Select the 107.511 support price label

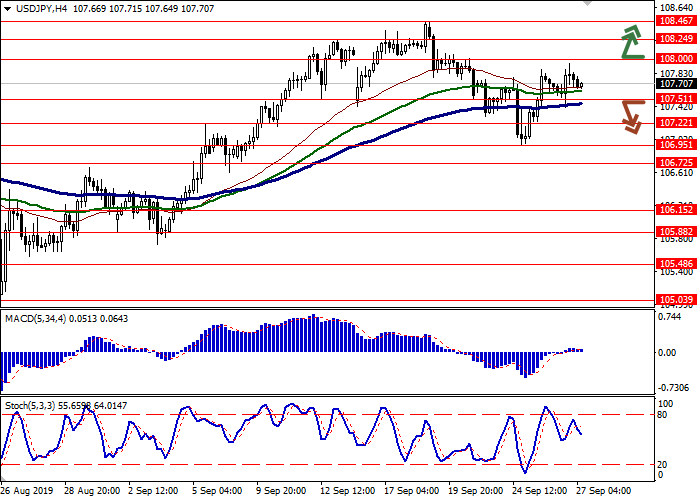pyautogui.click(x=675, y=100)
